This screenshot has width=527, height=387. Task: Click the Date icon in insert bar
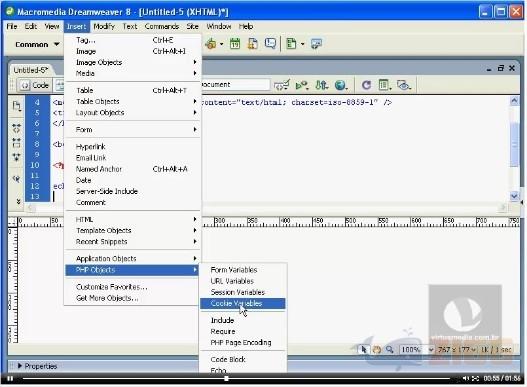click(235, 44)
